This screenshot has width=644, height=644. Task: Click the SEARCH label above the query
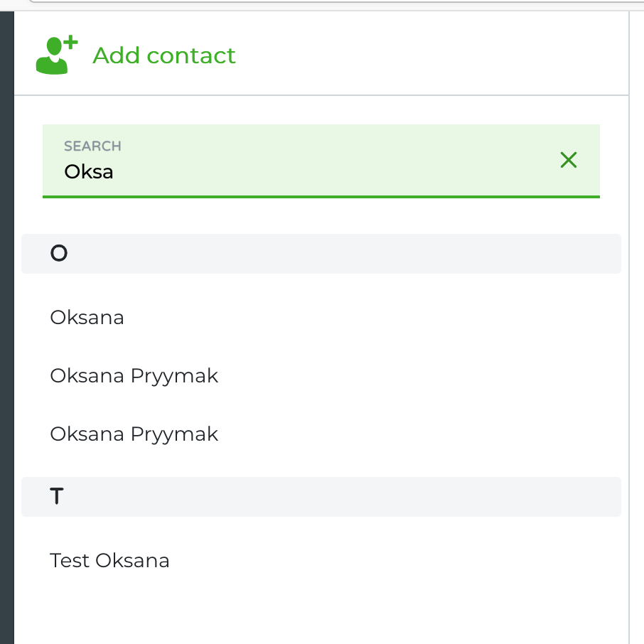point(92,146)
